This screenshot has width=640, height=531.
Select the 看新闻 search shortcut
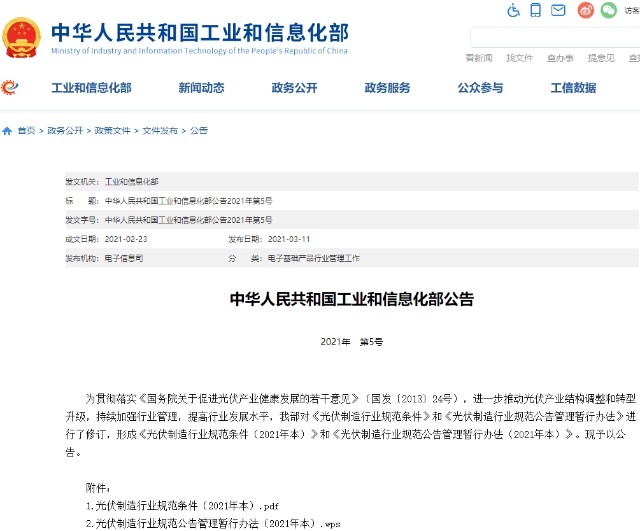[479, 58]
